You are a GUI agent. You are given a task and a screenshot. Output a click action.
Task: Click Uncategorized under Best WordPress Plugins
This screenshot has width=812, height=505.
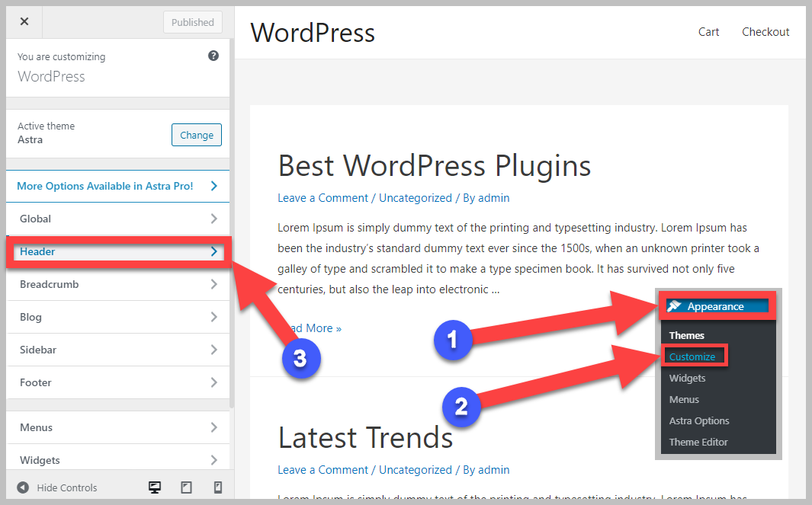click(x=416, y=198)
